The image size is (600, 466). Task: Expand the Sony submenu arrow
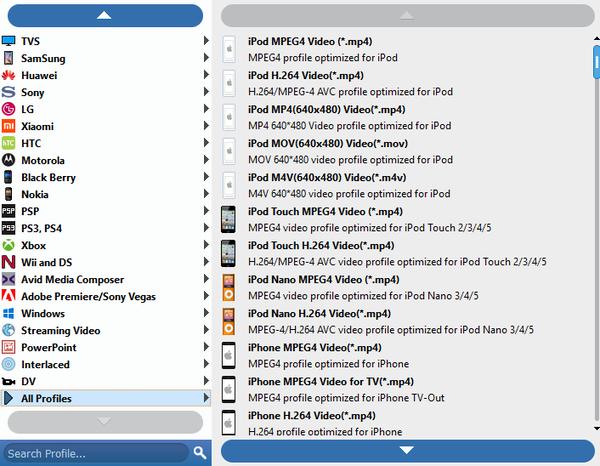(206, 92)
